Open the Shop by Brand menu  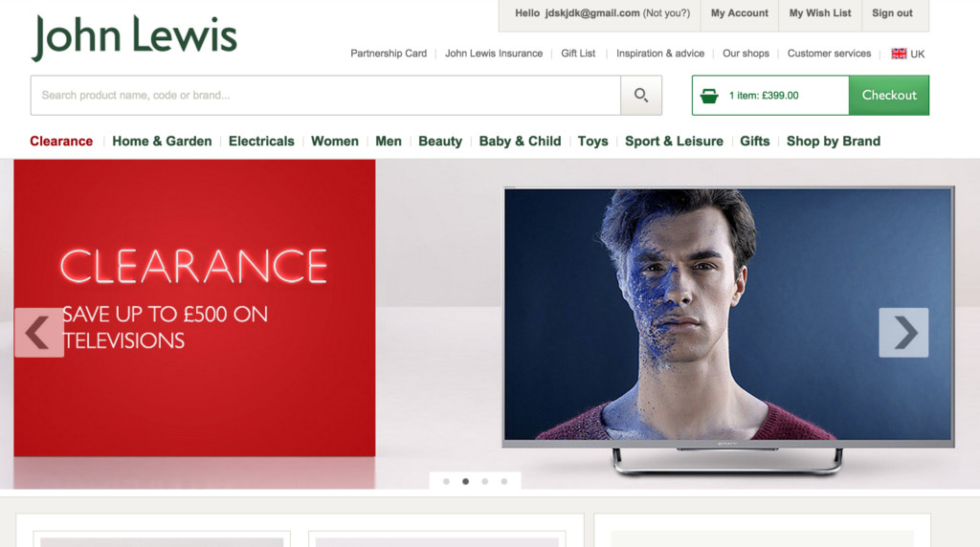pos(834,142)
